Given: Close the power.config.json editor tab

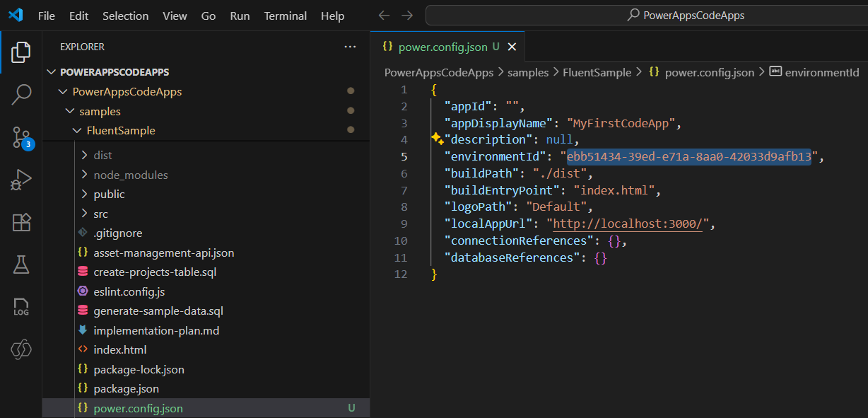Looking at the screenshot, I should (512, 47).
